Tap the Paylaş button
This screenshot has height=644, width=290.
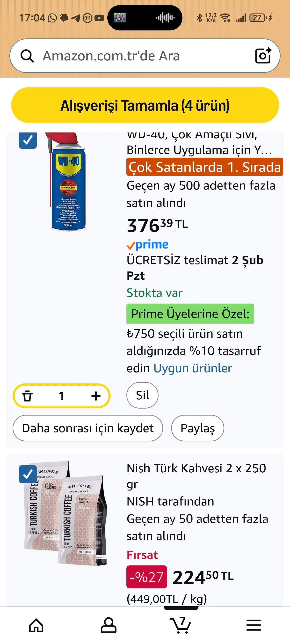click(x=197, y=428)
